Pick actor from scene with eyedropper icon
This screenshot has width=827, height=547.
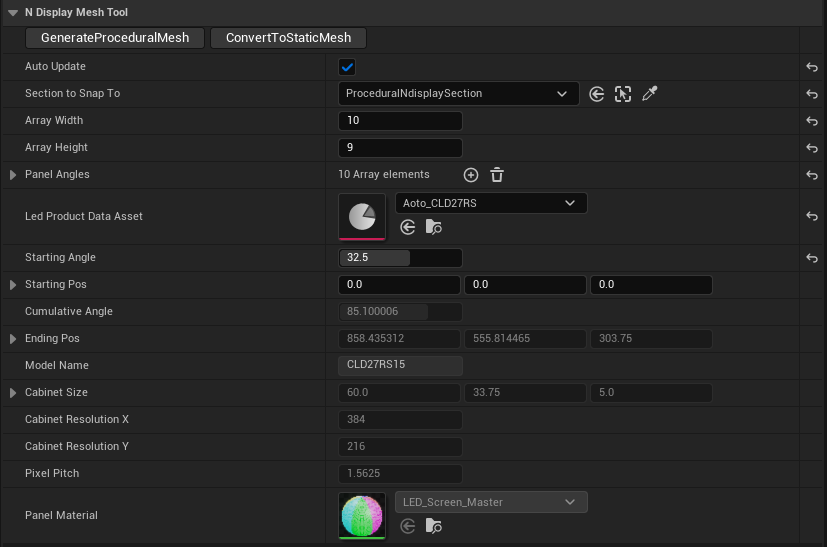pyautogui.click(x=650, y=94)
